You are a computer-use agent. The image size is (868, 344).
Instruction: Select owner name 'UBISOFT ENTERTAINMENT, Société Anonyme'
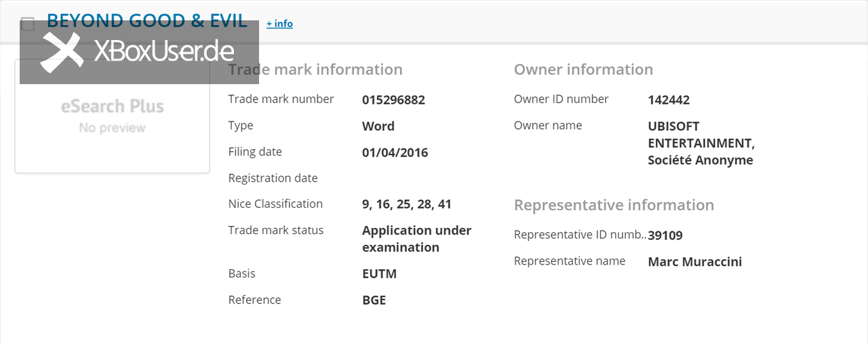(x=701, y=143)
